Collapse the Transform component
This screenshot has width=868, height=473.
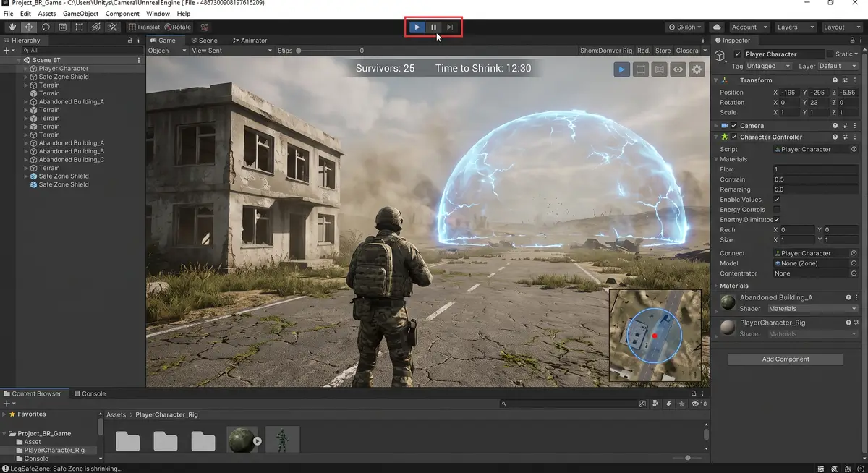point(716,80)
